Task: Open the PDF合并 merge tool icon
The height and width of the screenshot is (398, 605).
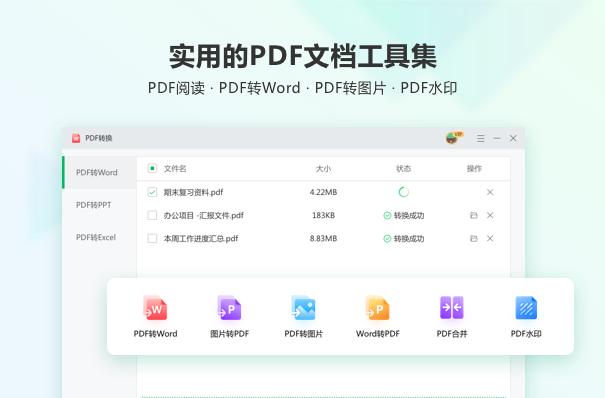Action: tap(452, 308)
